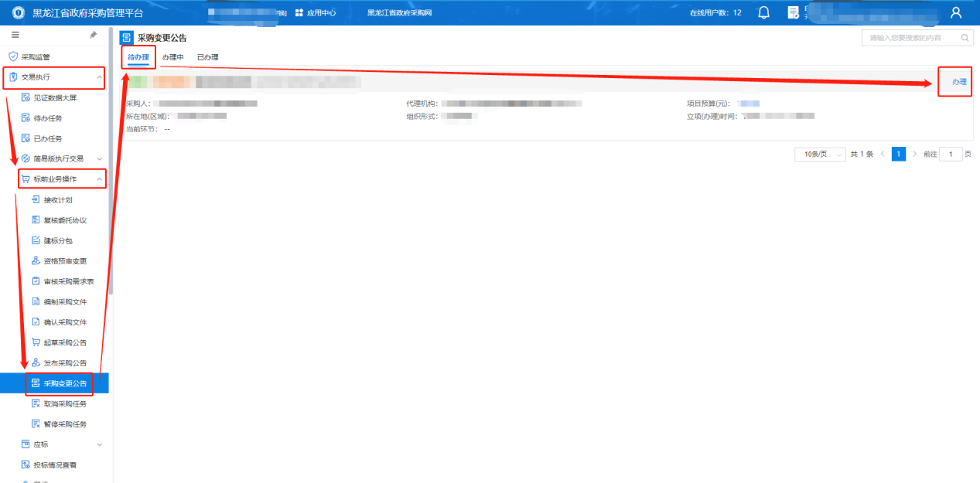Click the 待办任务 sidebar icon
Image resolution: width=980 pixels, height=483 pixels.
[x=26, y=118]
